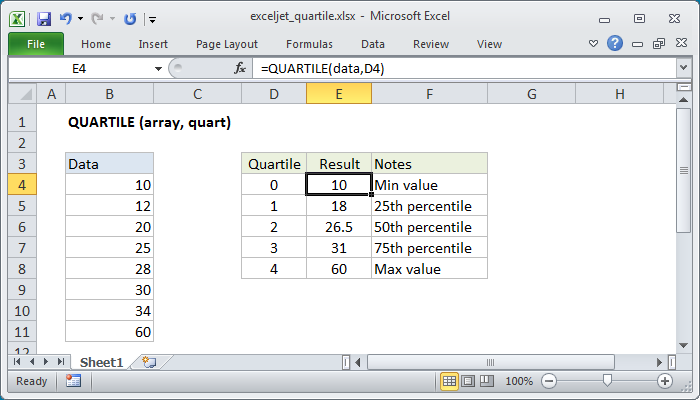The width and height of the screenshot is (700, 400).
Task: Select row 4 header
Action: click(22, 185)
